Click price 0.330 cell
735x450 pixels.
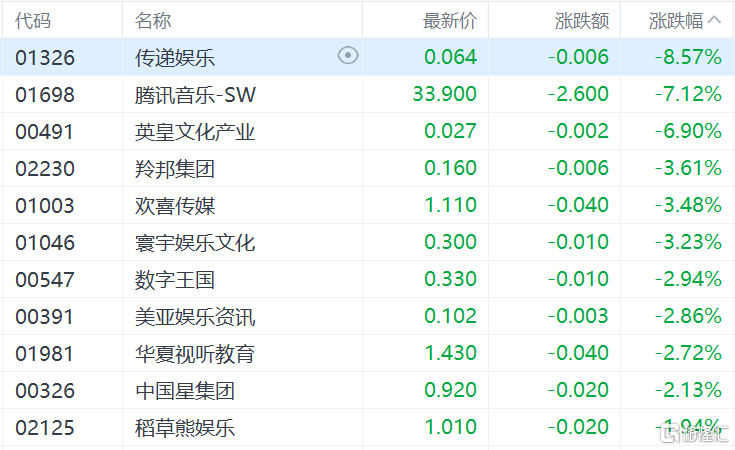[x=450, y=279]
